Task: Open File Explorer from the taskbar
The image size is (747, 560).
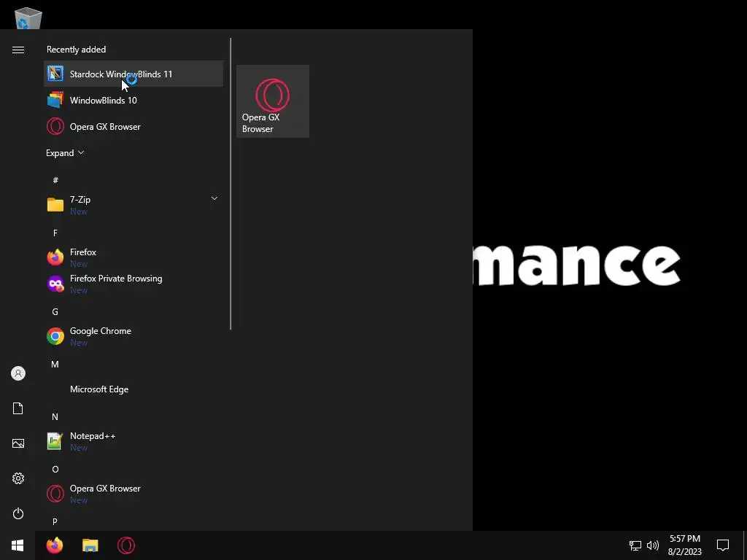Action: 90,545
